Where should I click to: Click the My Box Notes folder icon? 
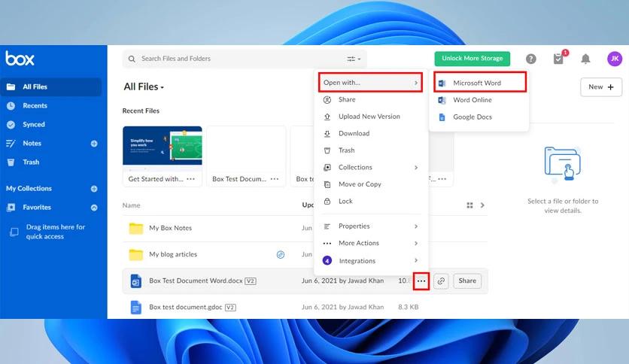click(x=136, y=228)
